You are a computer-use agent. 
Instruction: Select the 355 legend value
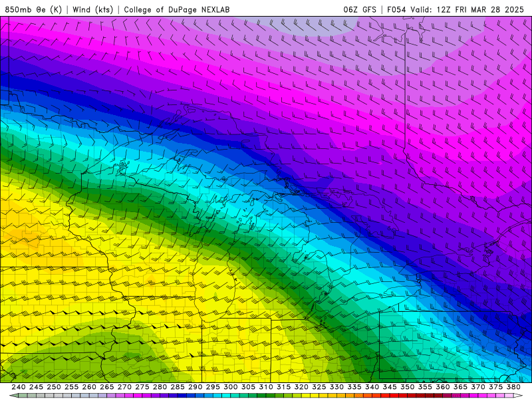[x=426, y=387]
